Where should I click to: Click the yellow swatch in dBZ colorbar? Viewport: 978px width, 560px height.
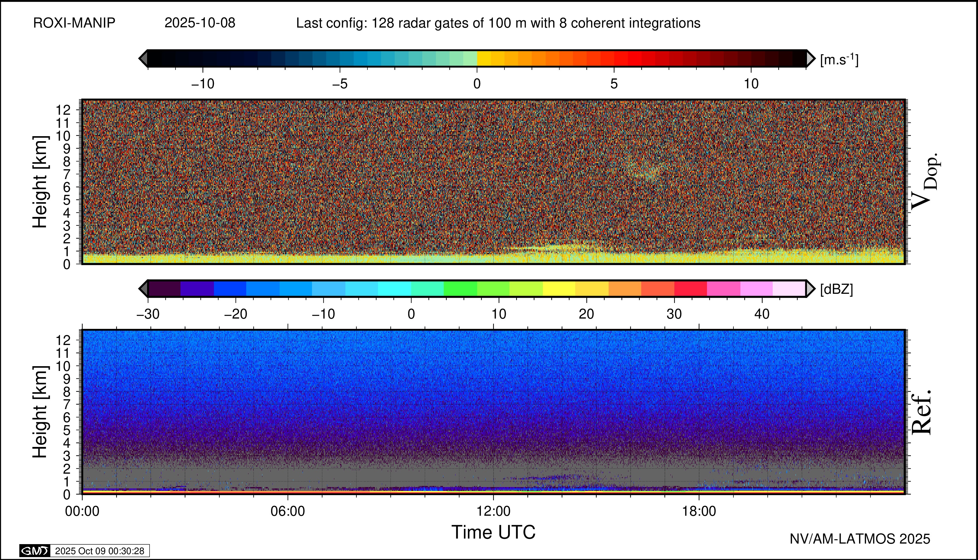pyautogui.click(x=559, y=288)
